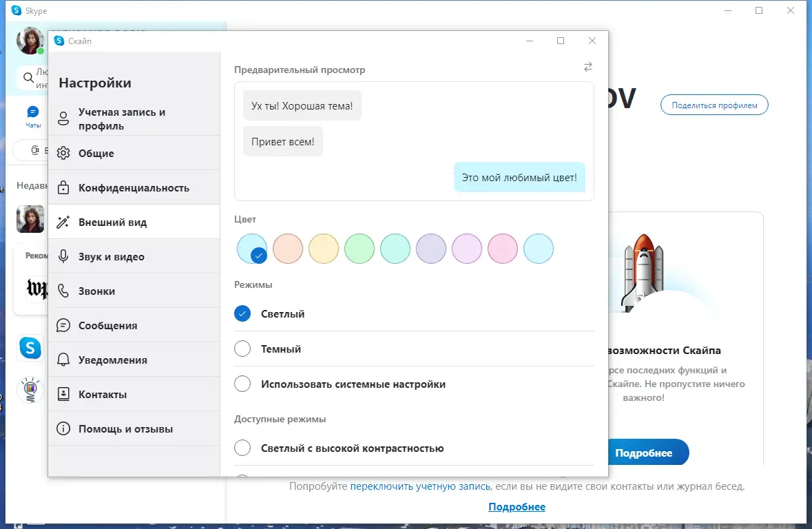Screen dimensions: 812x529
Task: Click the gear icon beside Общие
Action: coord(63,153)
